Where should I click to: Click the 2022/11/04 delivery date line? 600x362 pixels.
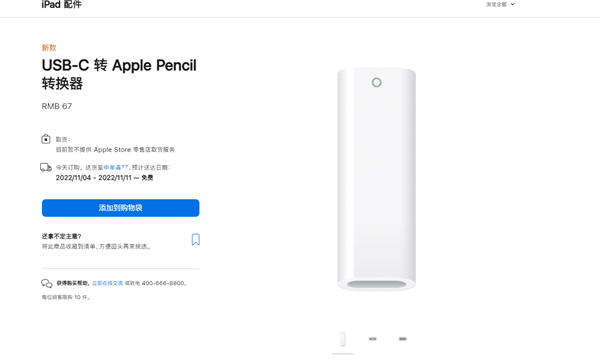(104, 178)
